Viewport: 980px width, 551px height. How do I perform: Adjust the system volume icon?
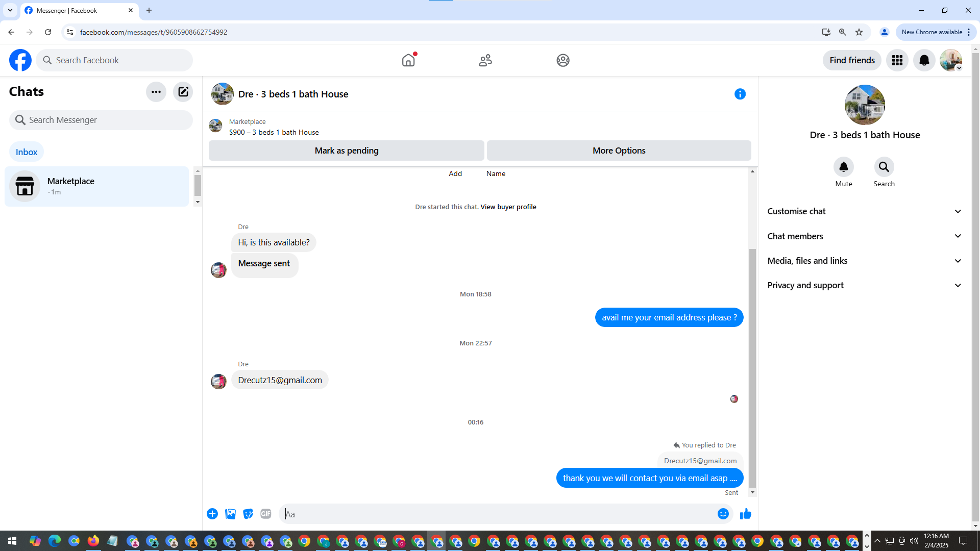[914, 541]
